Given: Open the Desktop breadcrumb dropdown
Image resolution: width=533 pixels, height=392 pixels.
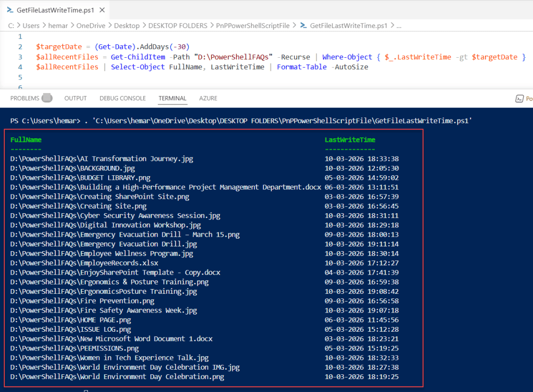Looking at the screenshot, I should coord(126,25).
